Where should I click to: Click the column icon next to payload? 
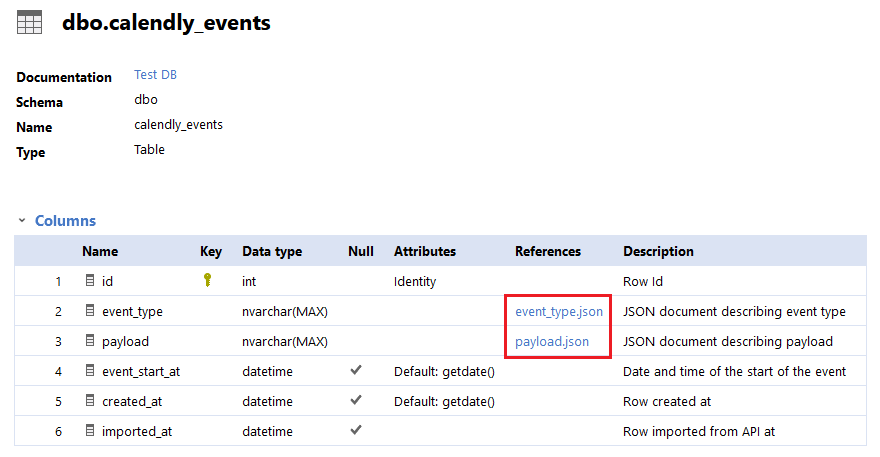click(90, 341)
